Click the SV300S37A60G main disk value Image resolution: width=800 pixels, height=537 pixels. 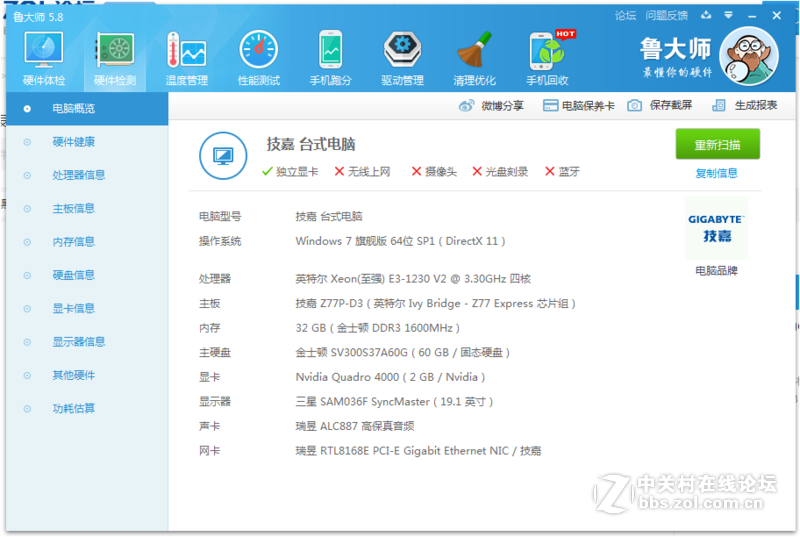(403, 352)
